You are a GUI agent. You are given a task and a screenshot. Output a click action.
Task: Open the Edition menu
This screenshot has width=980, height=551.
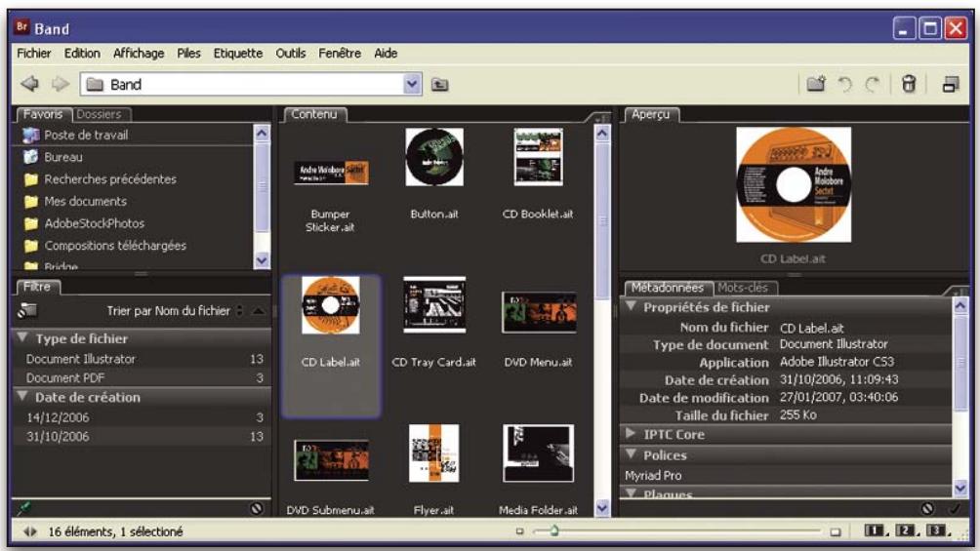click(82, 54)
